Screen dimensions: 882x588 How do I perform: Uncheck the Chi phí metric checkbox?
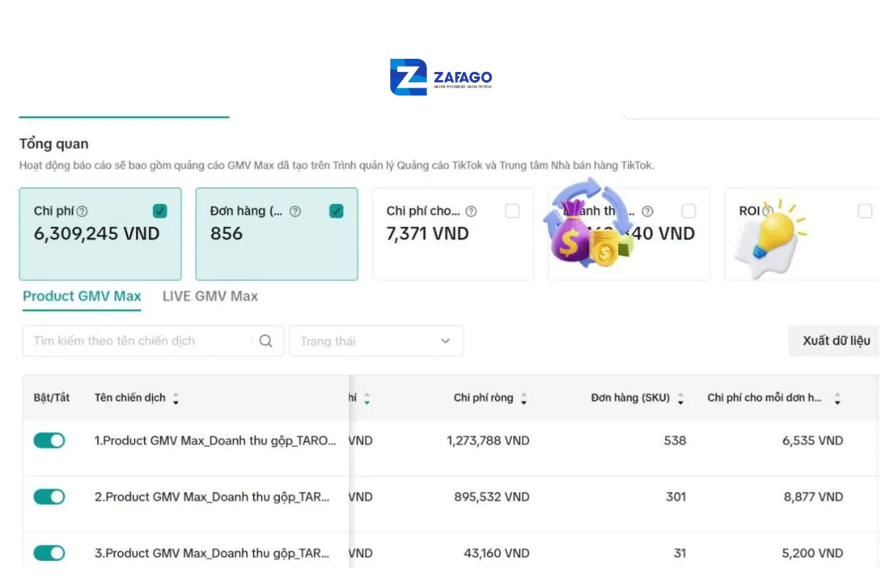coord(159,212)
